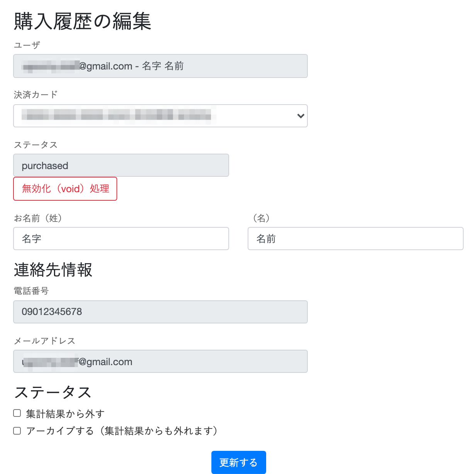476x474 pixels.
Task: Click the 購入履歴の編集 page heading
Action: [x=83, y=21]
